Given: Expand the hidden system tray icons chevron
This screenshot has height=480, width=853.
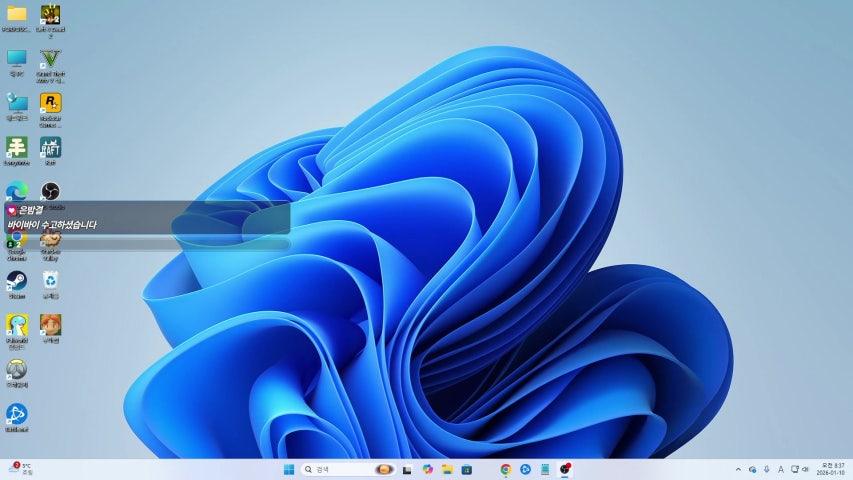Looking at the screenshot, I should pos(738,469).
